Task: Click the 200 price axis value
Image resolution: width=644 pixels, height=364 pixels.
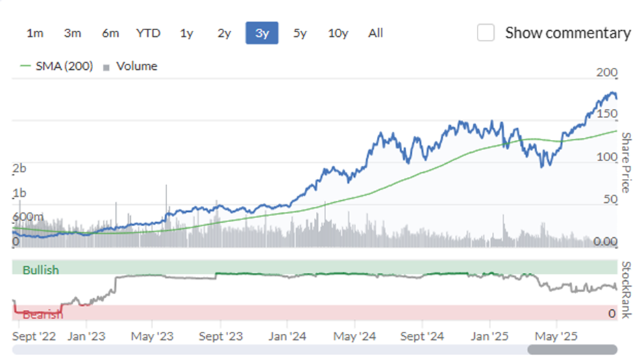Action: coord(606,72)
